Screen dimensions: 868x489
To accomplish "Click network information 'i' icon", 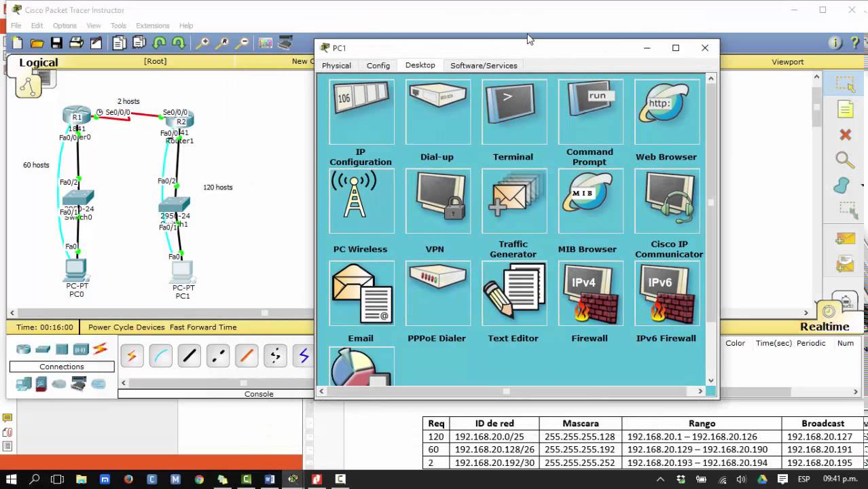I will click(x=835, y=43).
